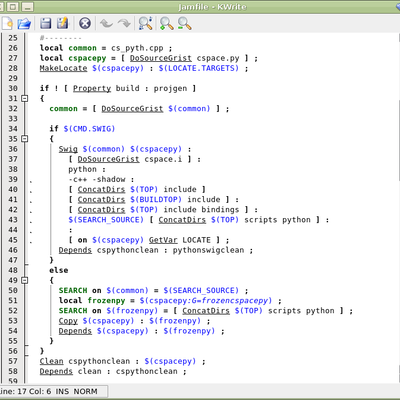Open Find with the binoculars icon
Screen dimensions: 400x400
(x=145, y=23)
